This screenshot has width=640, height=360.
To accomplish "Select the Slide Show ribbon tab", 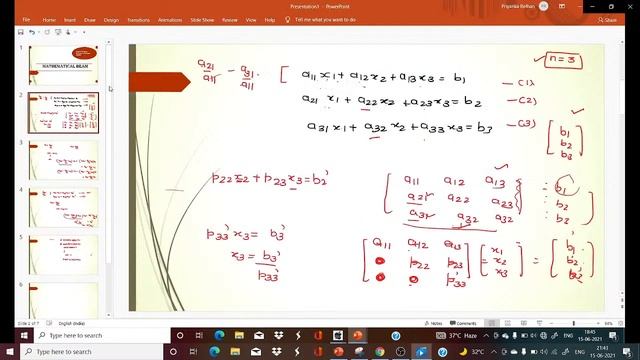I will coord(202,20).
